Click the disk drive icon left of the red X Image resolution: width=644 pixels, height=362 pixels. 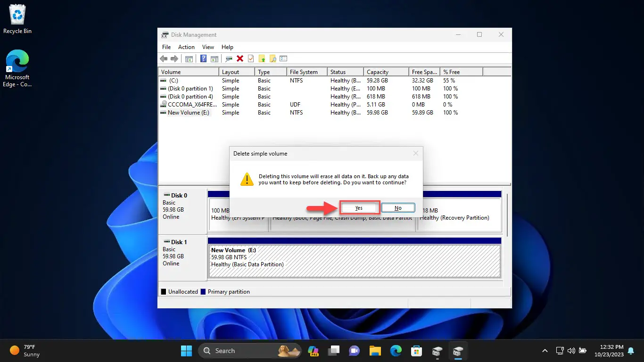pos(229,59)
